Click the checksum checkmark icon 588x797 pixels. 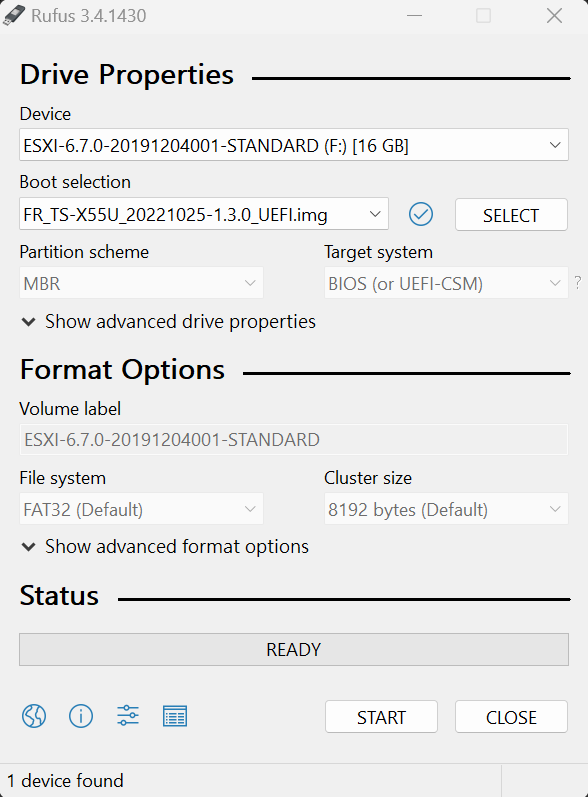pos(421,214)
